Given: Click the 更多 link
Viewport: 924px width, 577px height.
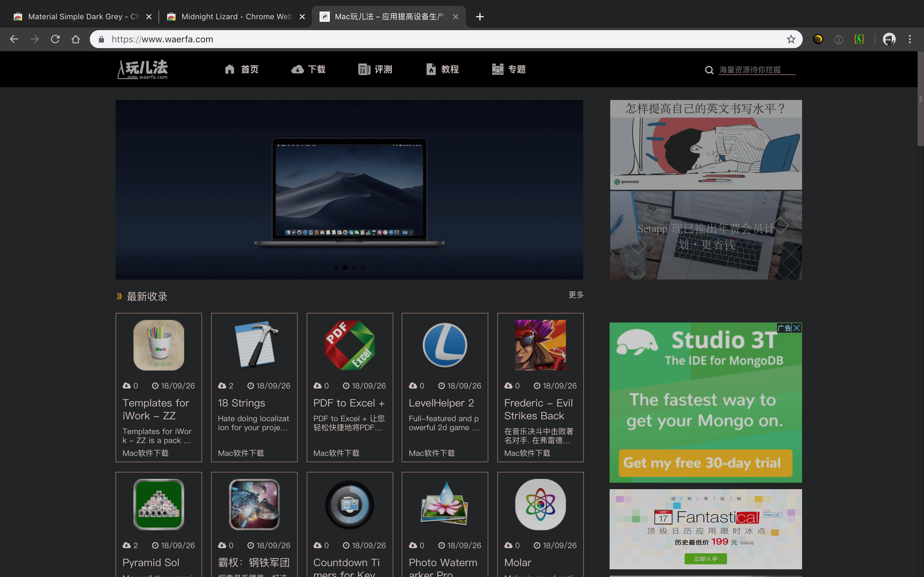Looking at the screenshot, I should (x=576, y=295).
